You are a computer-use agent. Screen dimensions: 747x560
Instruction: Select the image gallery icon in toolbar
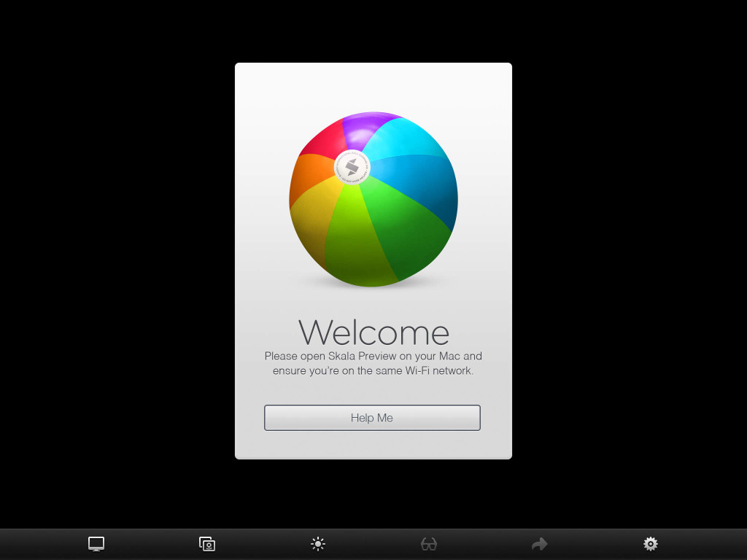[207, 544]
